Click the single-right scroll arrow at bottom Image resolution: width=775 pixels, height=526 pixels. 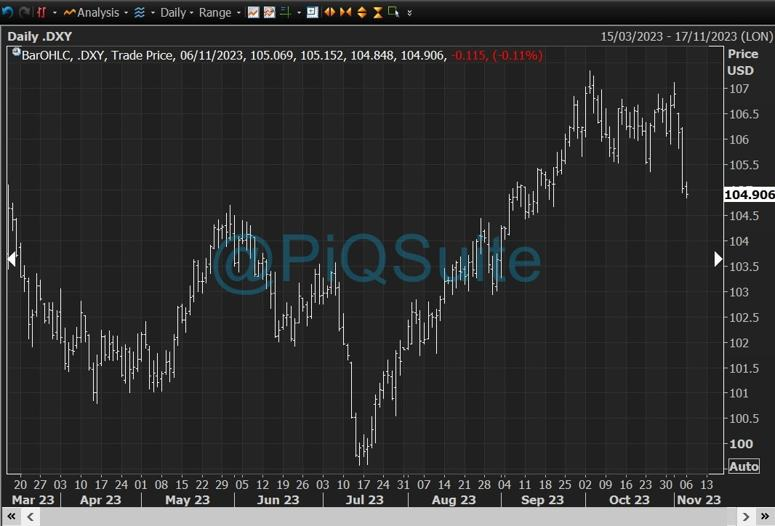pyautogui.click(x=746, y=517)
